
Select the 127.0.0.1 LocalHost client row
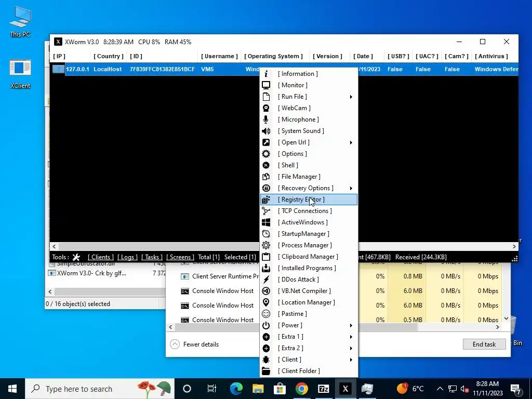point(284,69)
